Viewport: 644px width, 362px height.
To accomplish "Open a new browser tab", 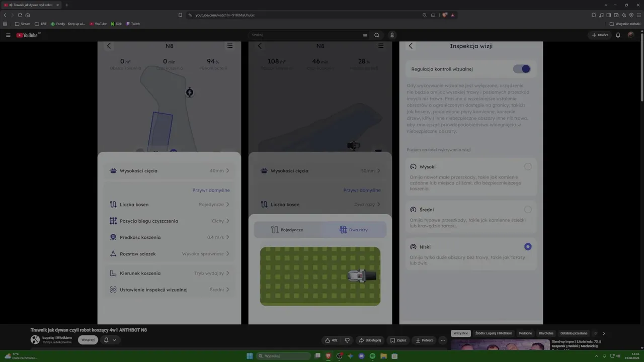I will click(x=66, y=5).
